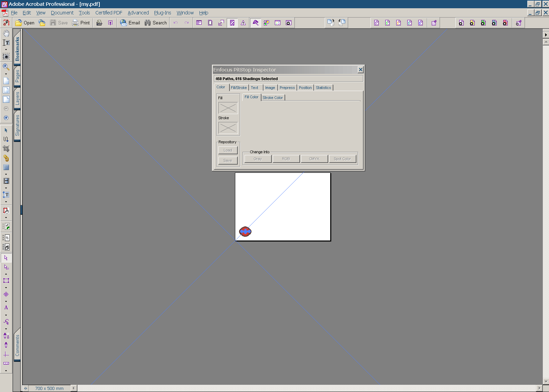Select the Text Select tool
Viewport: 549px width, 392px height.
click(x=6, y=43)
